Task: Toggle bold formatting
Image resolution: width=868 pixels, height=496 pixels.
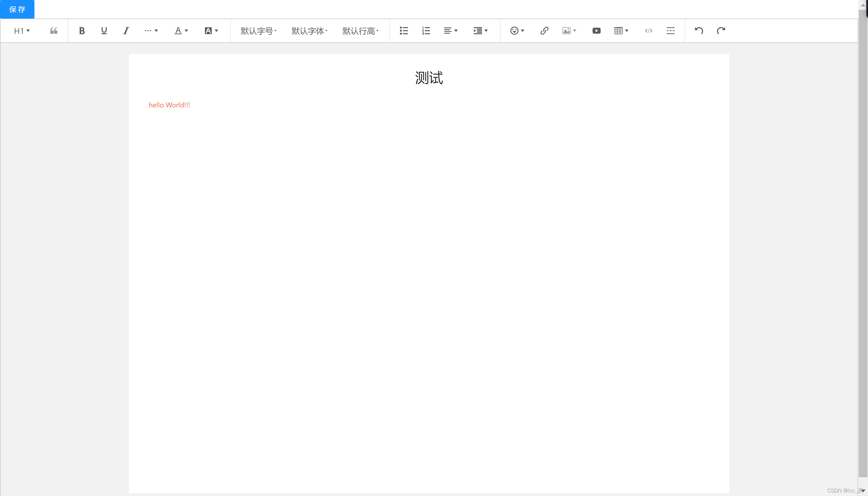Action: (82, 31)
